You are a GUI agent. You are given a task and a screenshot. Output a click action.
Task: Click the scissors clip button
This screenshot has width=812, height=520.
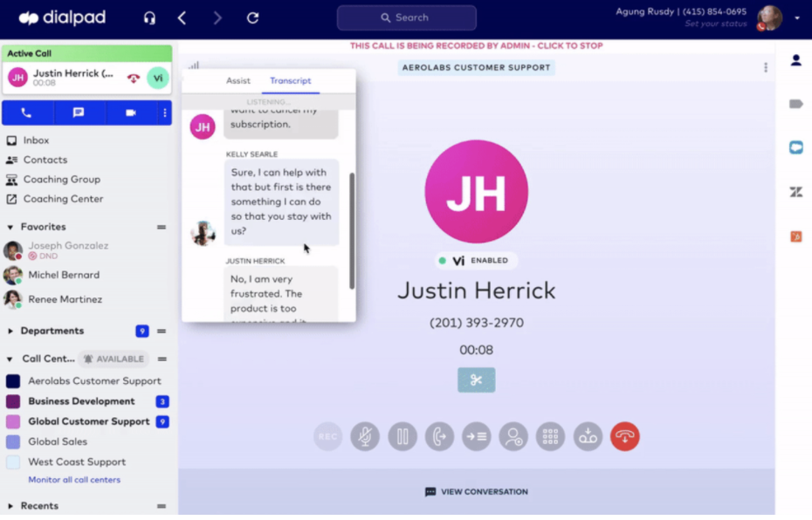(477, 380)
